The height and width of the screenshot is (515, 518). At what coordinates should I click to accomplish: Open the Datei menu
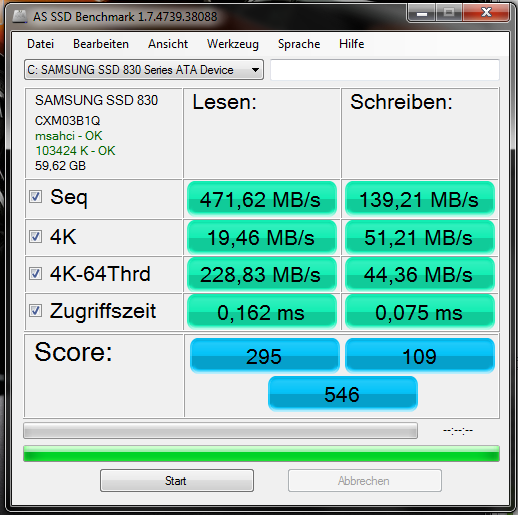(x=40, y=44)
